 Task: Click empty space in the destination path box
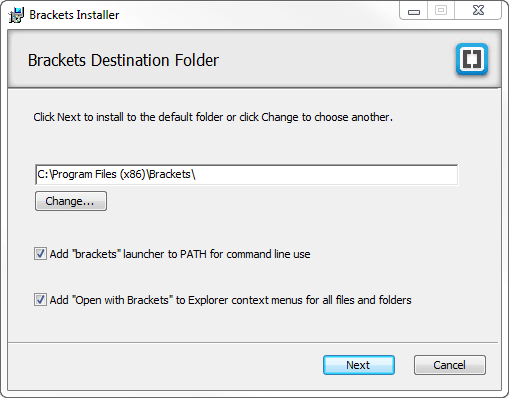pos(327,174)
